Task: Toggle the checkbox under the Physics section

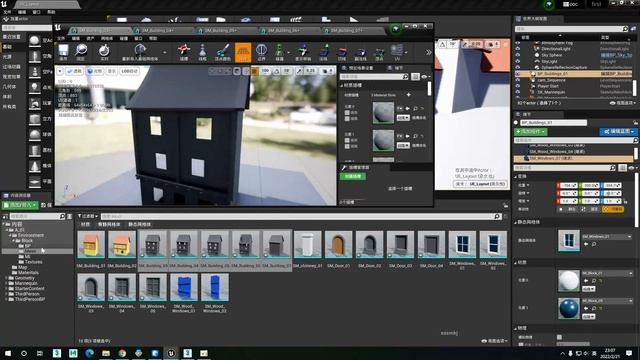Action: (559, 337)
